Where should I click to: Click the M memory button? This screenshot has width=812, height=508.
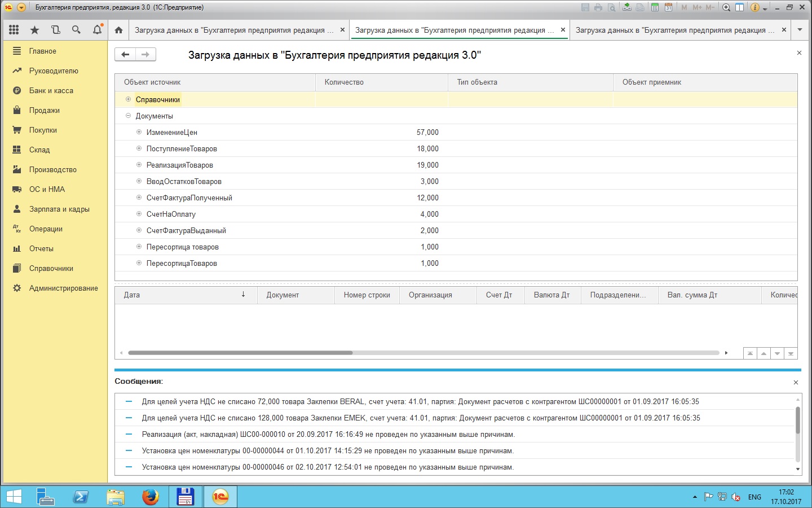(684, 7)
